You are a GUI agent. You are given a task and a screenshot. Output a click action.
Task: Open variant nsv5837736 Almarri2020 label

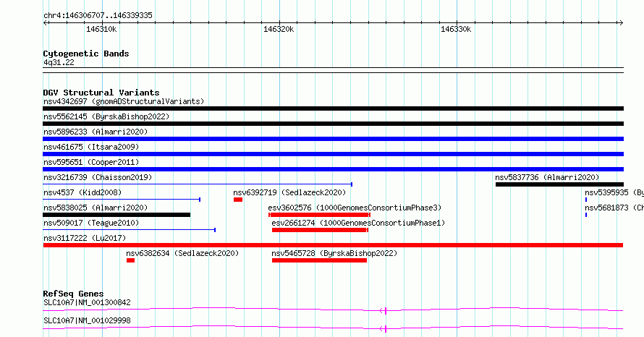[547, 177]
